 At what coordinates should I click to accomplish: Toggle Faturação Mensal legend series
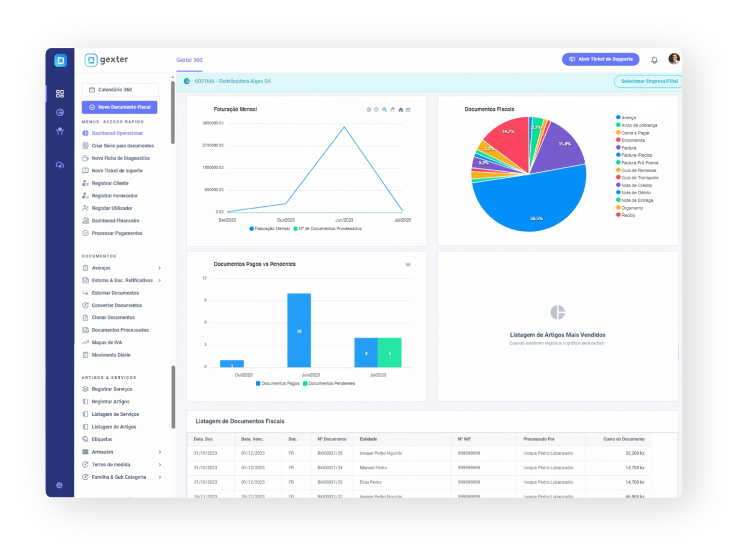point(270,228)
